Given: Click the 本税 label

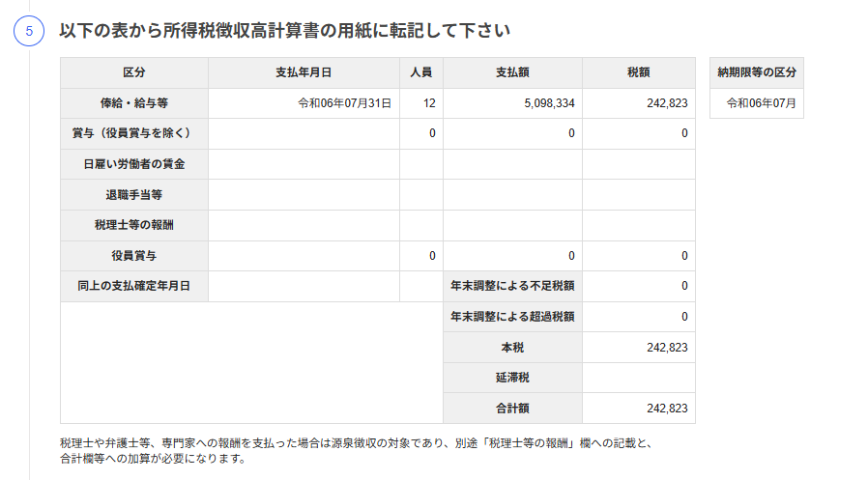Looking at the screenshot, I should point(512,348).
